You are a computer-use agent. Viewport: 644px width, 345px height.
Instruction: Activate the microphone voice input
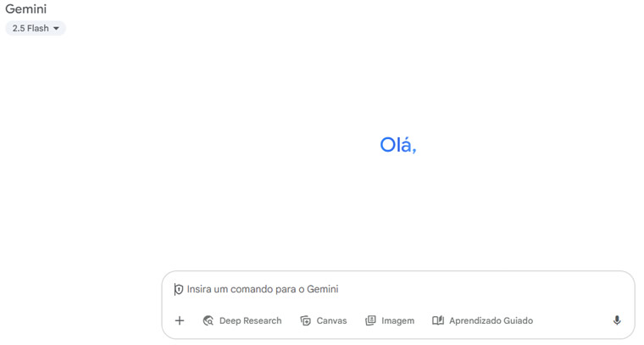pyautogui.click(x=617, y=320)
